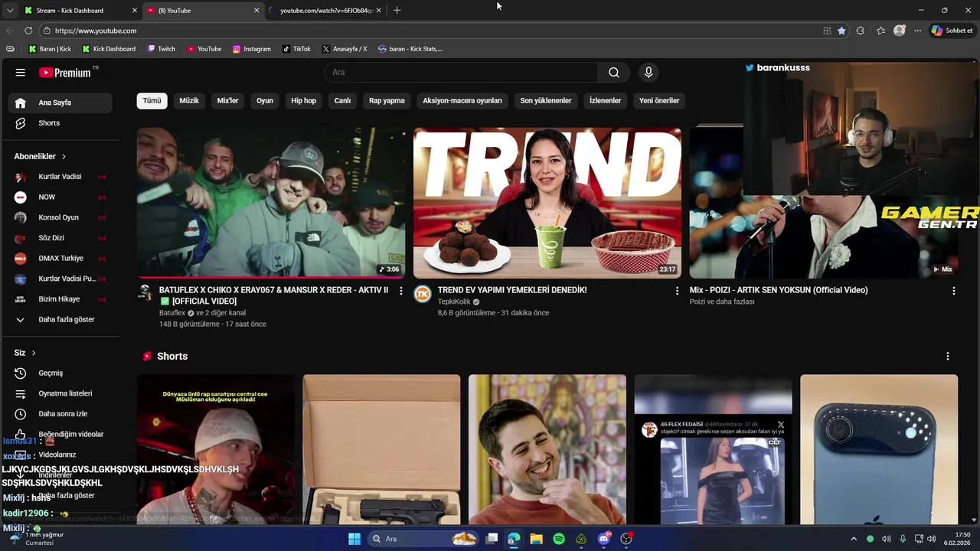980x551 pixels.
Task: Open the browser profile avatar
Action: pos(900,31)
